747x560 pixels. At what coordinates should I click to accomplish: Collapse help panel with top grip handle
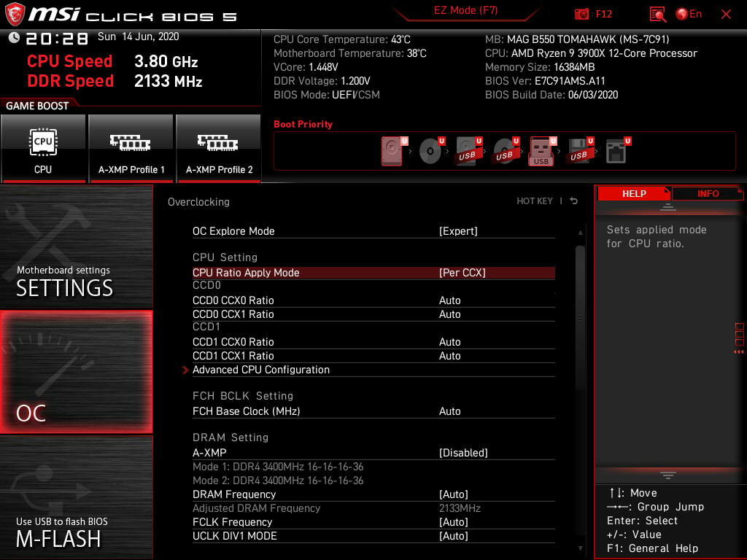tap(668, 206)
